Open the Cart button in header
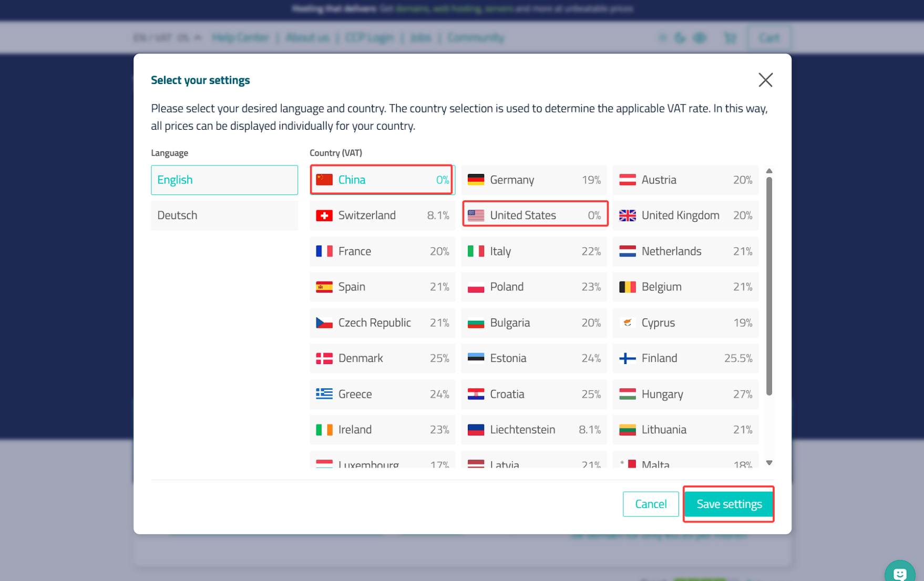This screenshot has height=581, width=924. pos(769,38)
